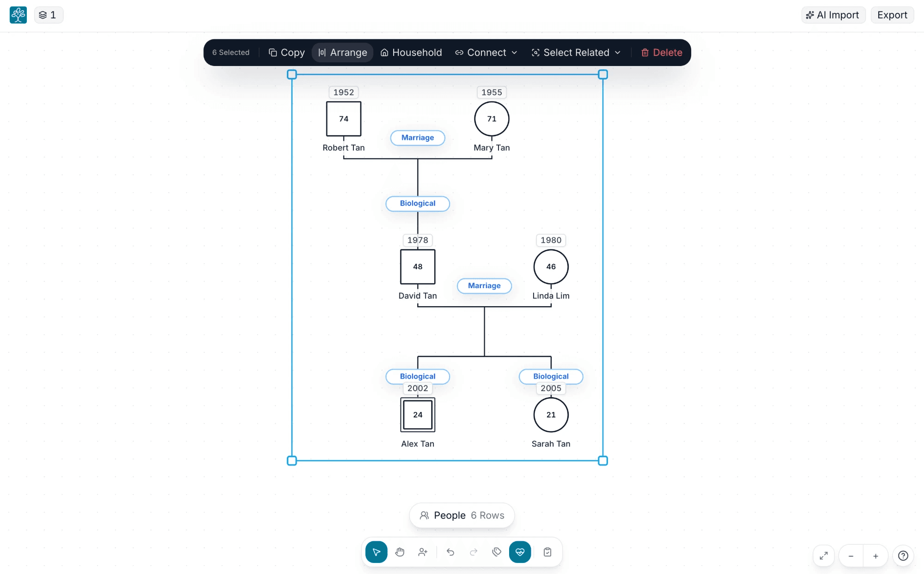The width and height of the screenshot is (924, 574).
Task: Click the 1952 birth year tag
Action: [x=344, y=92]
